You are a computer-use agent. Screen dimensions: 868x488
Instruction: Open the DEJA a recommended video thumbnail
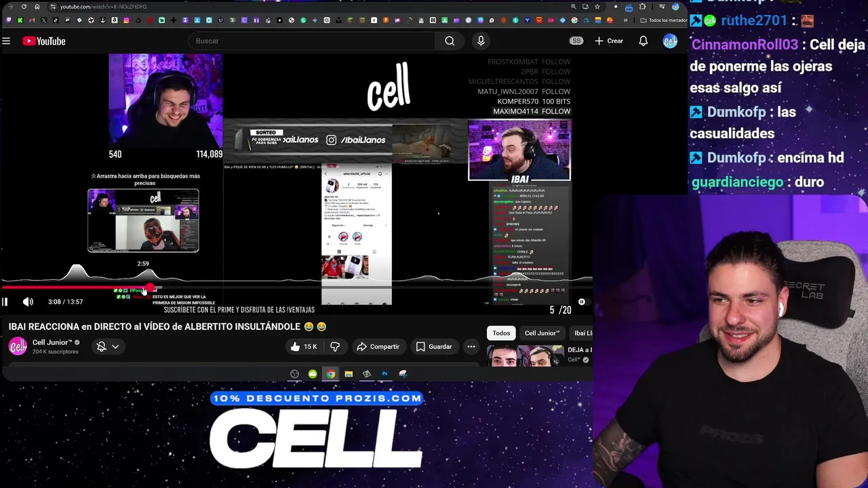tap(525, 356)
